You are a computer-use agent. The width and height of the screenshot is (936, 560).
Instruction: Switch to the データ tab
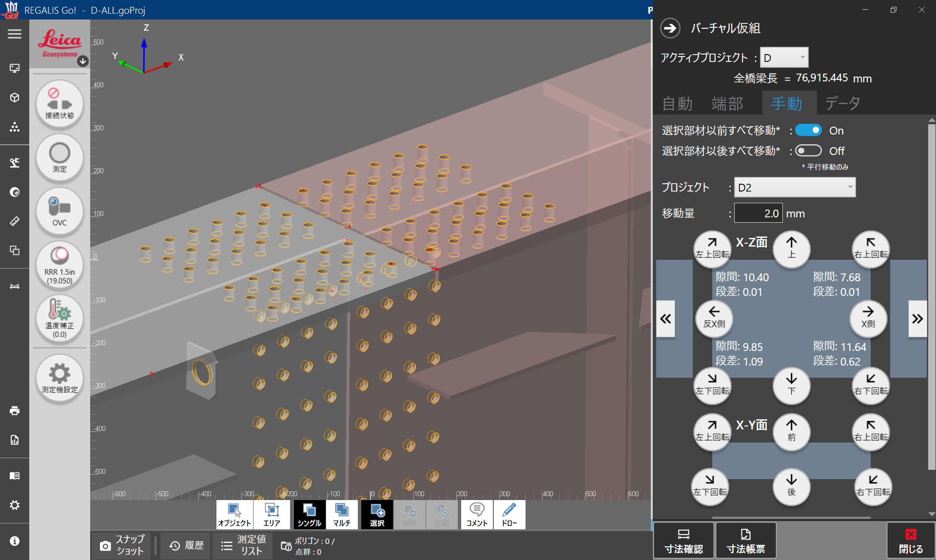(842, 103)
